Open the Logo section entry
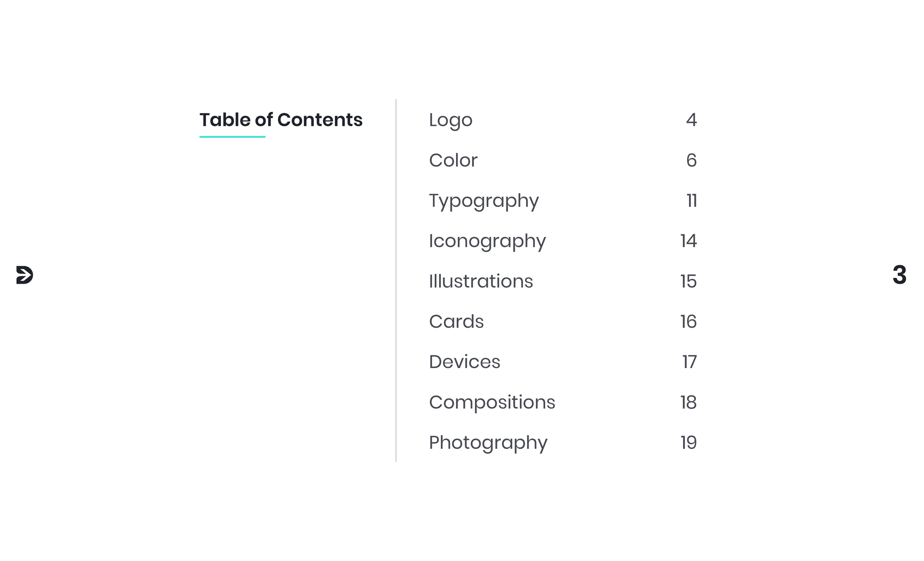 pyautogui.click(x=451, y=121)
